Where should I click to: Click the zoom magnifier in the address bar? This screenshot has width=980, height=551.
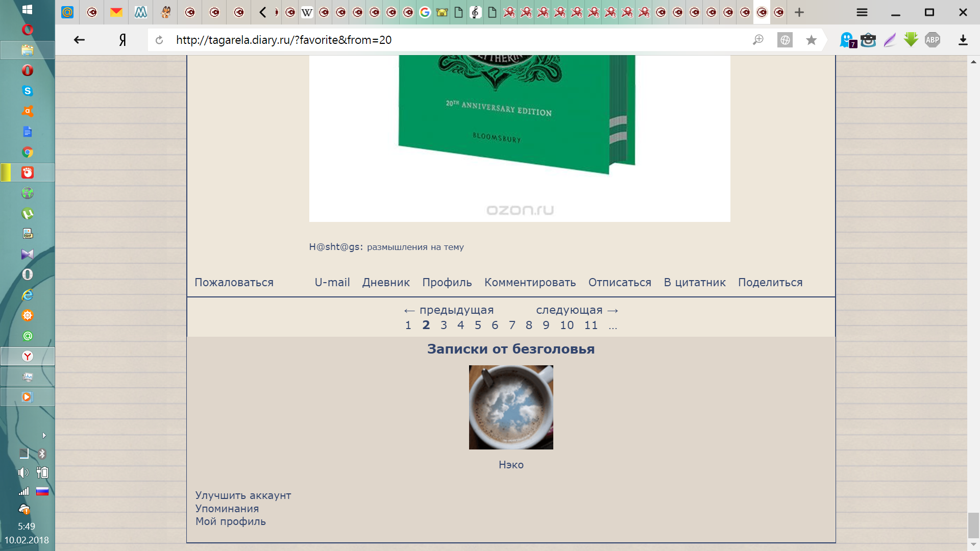point(758,40)
